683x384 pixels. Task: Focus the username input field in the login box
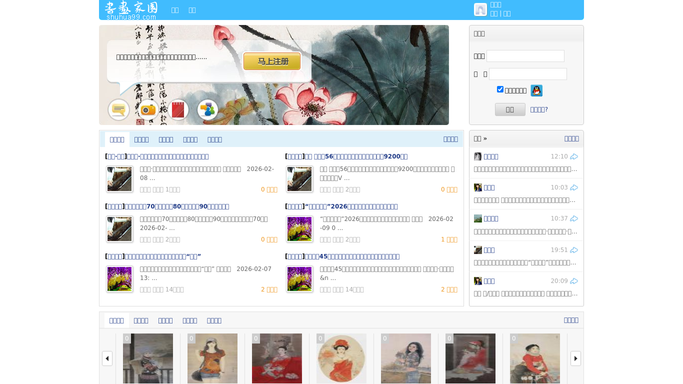click(525, 56)
